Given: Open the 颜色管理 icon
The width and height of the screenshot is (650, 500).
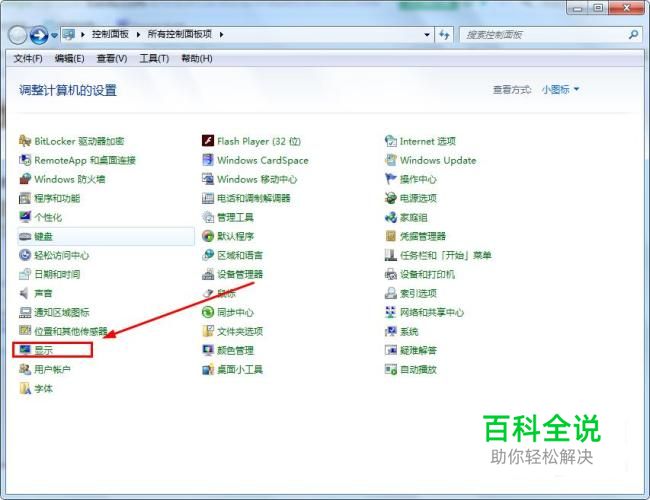Looking at the screenshot, I should point(208,350).
